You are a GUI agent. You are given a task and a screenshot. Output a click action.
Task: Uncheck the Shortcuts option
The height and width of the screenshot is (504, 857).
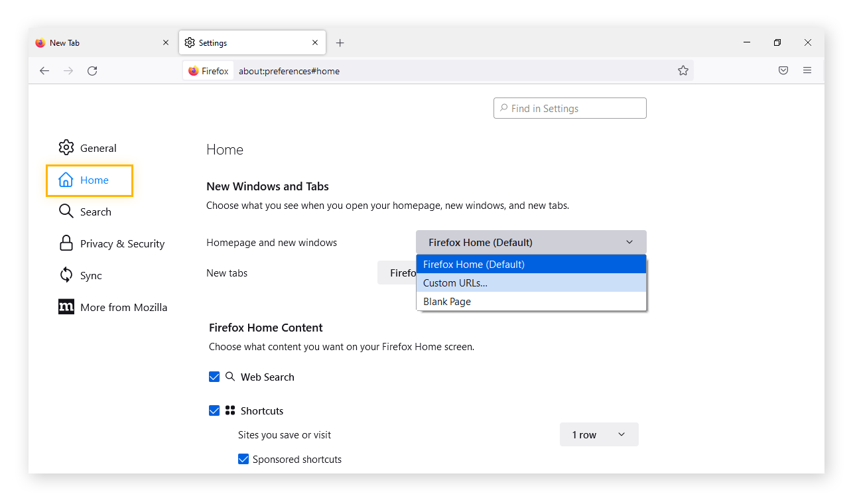coord(214,410)
